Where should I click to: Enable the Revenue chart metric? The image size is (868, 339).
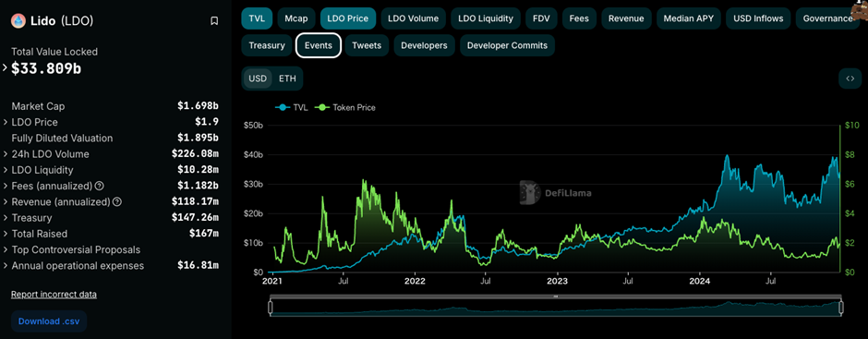(x=626, y=18)
